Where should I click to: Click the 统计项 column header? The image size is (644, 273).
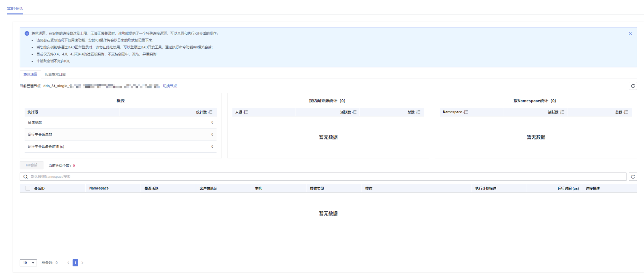33,112
